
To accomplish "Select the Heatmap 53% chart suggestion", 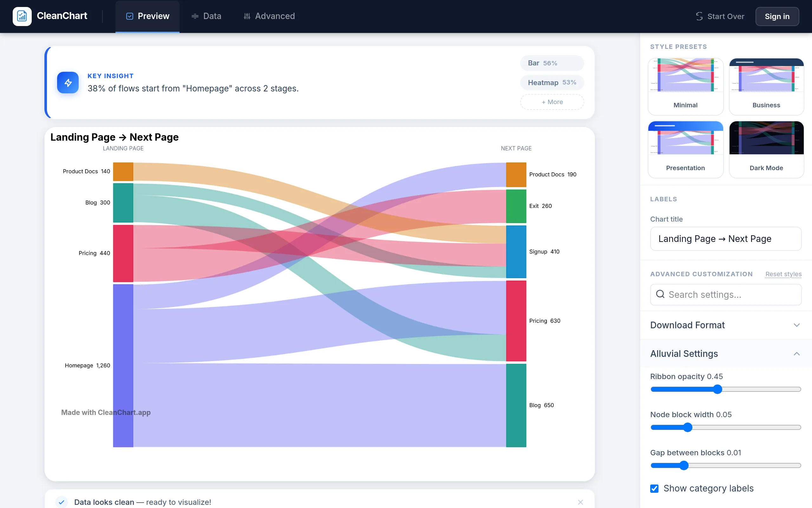I will [x=552, y=83].
